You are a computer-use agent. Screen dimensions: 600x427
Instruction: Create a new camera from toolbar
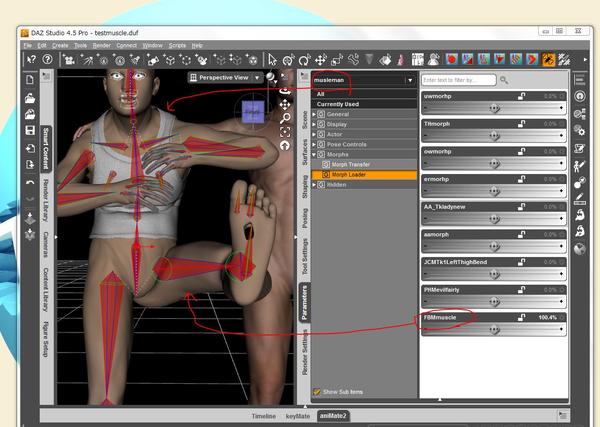(69, 60)
